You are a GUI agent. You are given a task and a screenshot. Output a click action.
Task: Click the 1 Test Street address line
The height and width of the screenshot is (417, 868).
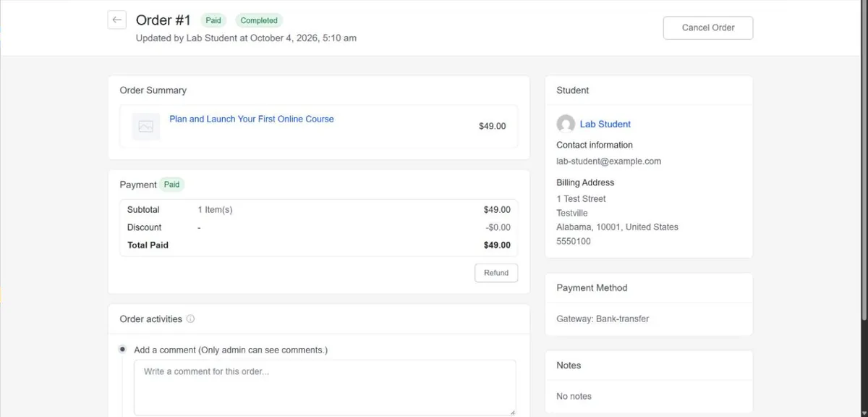[581, 198]
